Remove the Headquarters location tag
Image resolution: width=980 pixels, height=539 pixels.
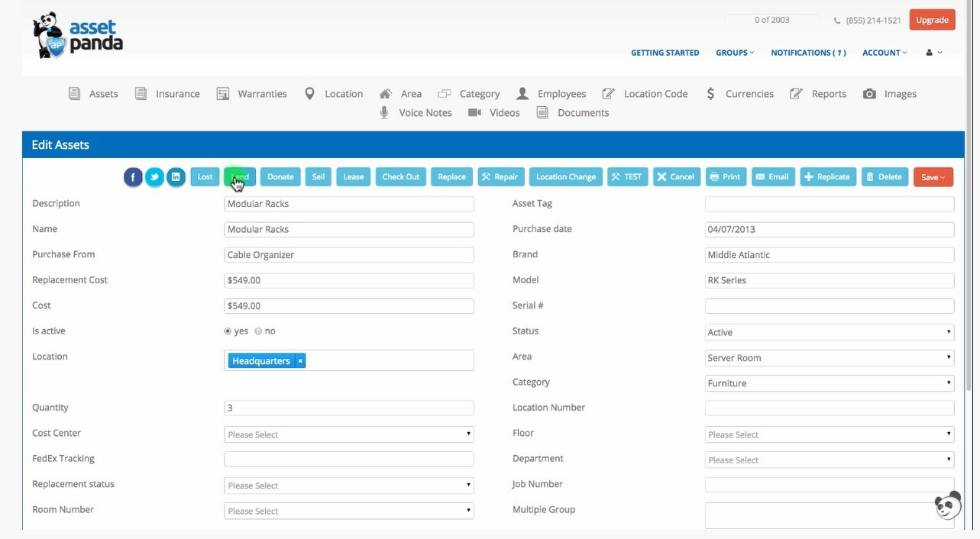tap(299, 360)
